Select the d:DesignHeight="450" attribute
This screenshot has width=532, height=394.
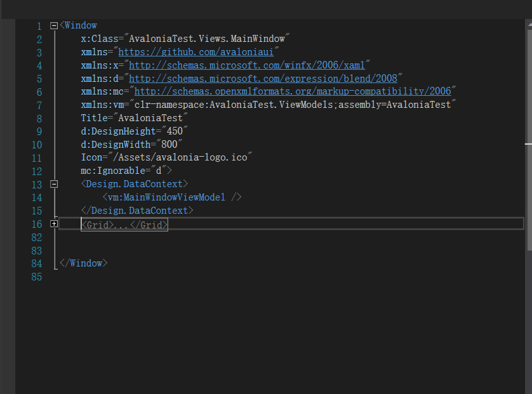[x=133, y=131]
